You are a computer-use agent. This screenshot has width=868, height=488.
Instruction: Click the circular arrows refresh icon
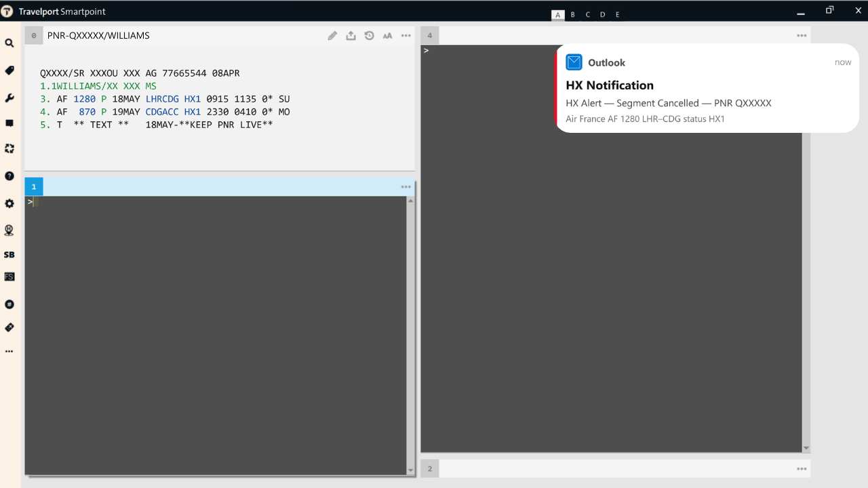(9, 148)
